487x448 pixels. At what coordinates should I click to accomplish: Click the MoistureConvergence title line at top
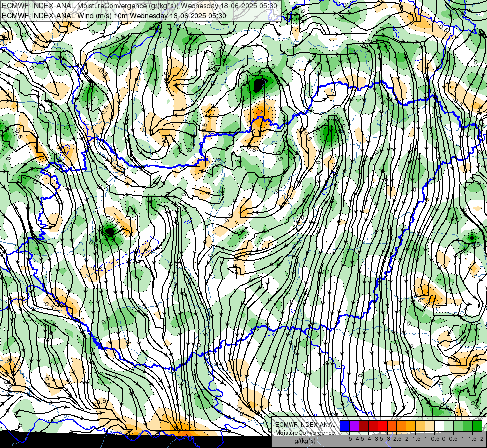coord(139,6)
